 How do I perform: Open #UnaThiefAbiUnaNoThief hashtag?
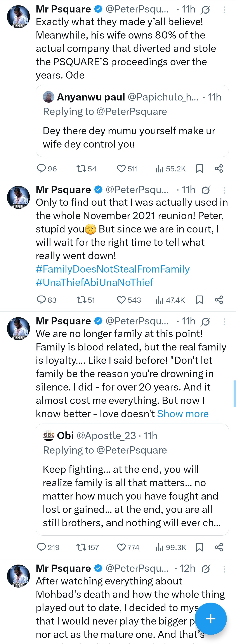point(95,282)
